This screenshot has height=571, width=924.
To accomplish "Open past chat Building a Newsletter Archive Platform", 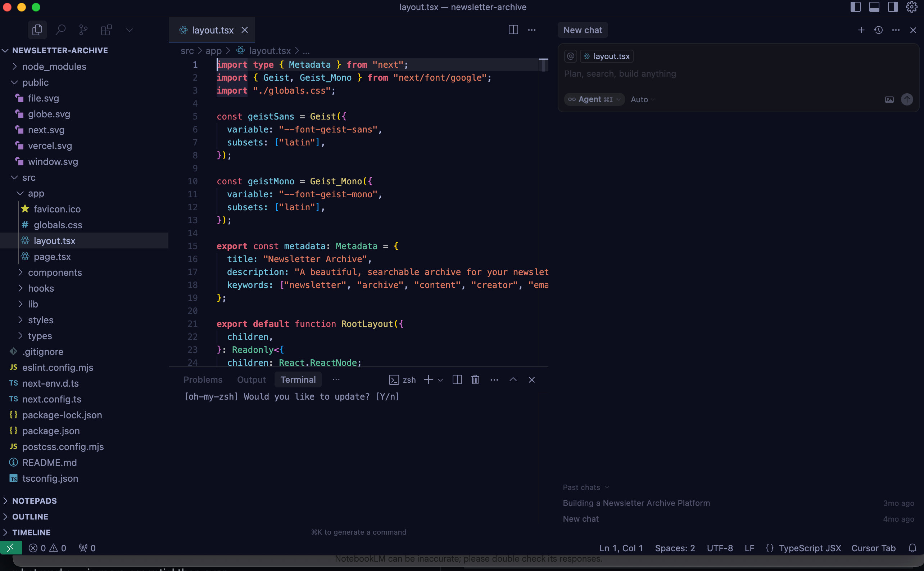I will pos(636,503).
